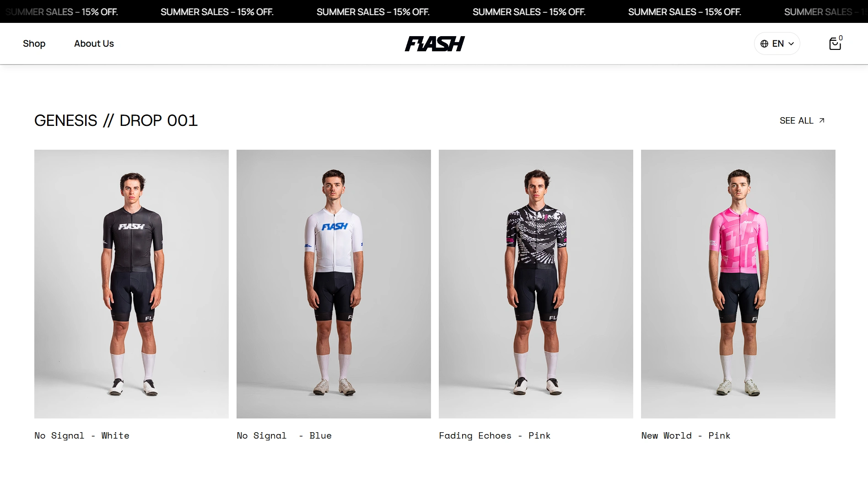This screenshot has height=494, width=868.
Task: Open New World - Pink product title
Action: point(685,435)
